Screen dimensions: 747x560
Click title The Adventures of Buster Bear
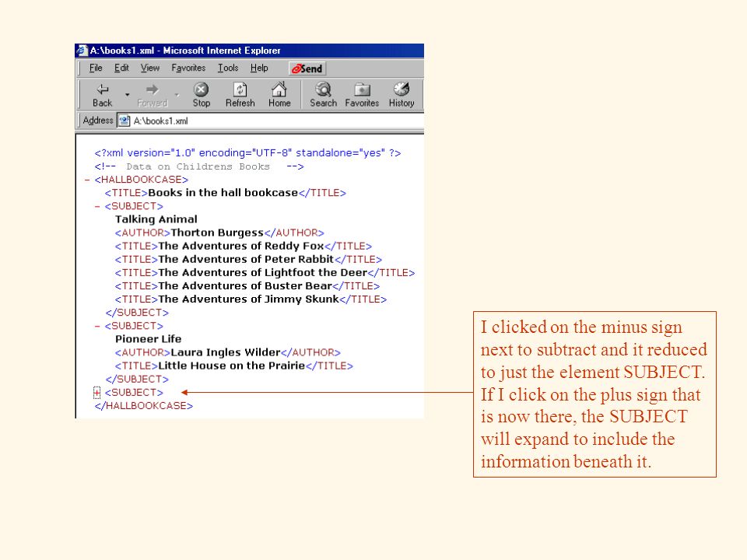click(245, 286)
